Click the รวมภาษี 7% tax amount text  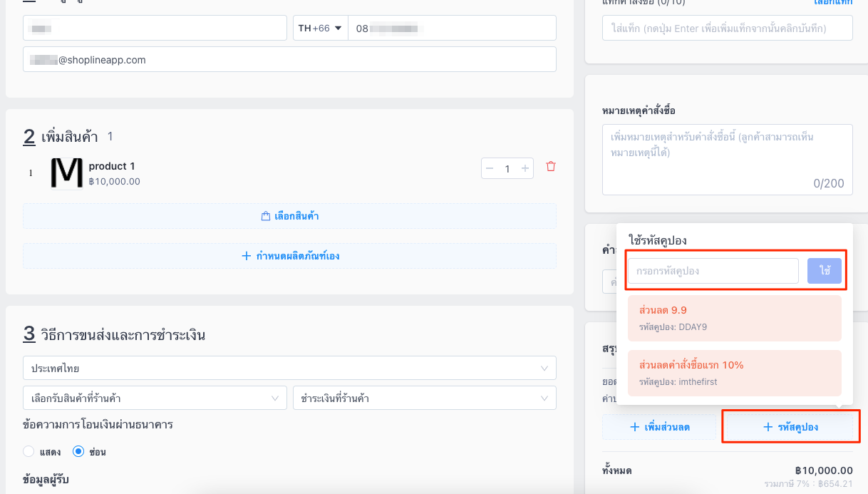(x=808, y=484)
